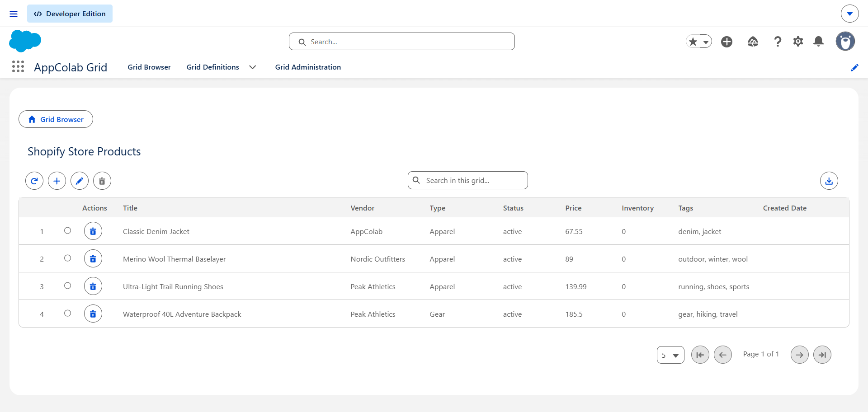Go to the first page
The height and width of the screenshot is (412, 868).
[x=700, y=355]
